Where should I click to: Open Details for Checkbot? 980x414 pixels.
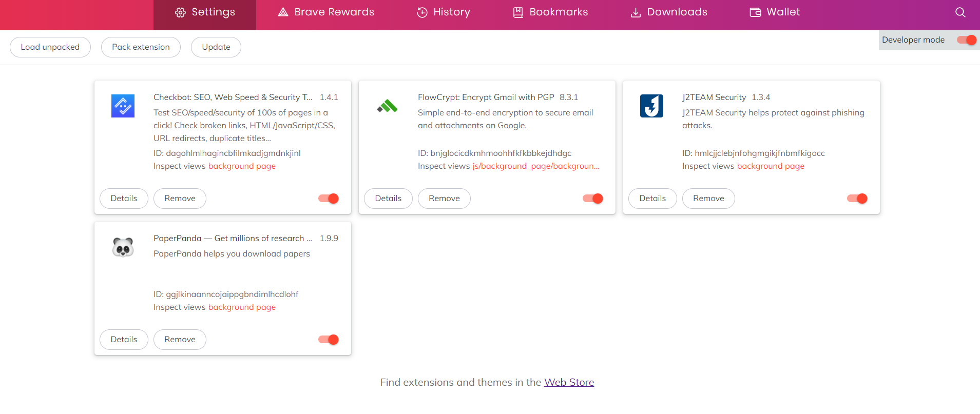click(124, 199)
